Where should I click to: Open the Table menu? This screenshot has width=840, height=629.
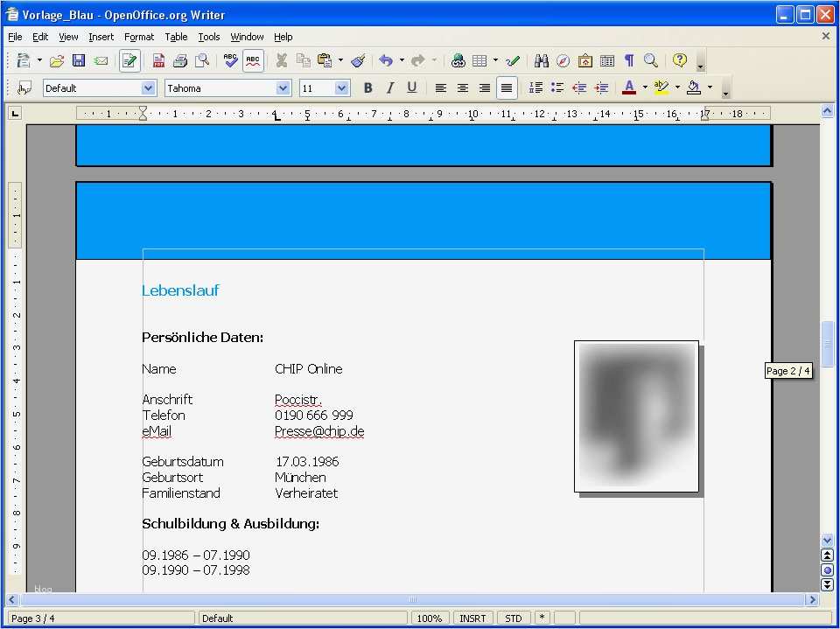[176, 37]
